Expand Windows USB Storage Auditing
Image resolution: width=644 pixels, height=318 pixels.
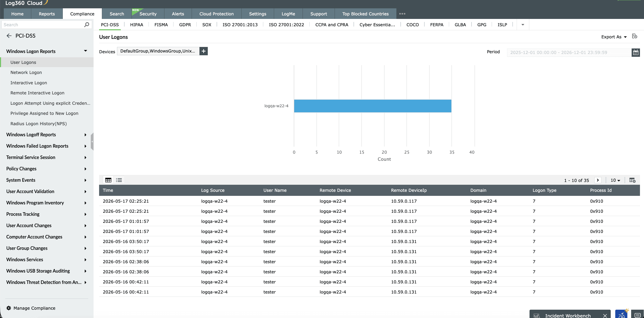(x=85, y=271)
